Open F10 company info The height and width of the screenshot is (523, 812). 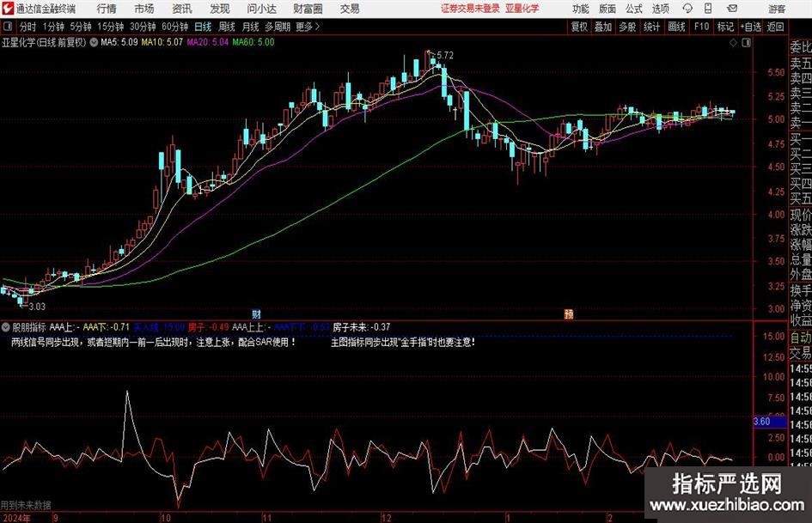702,27
